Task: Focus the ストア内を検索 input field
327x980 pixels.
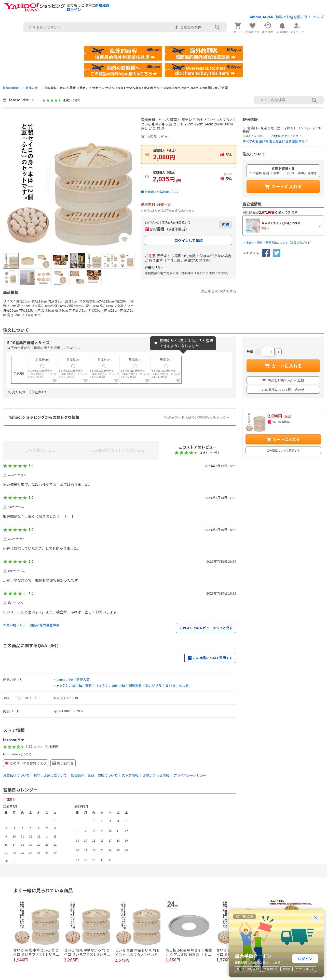Action: (x=280, y=100)
